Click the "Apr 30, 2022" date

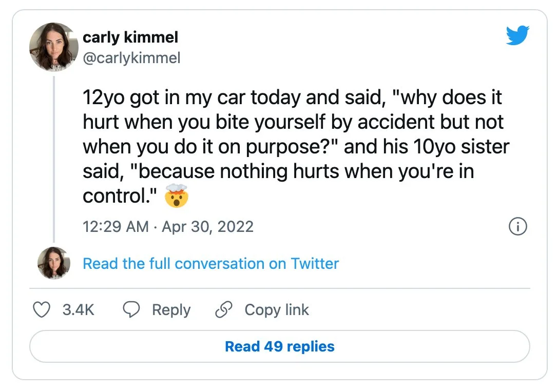[x=207, y=227]
